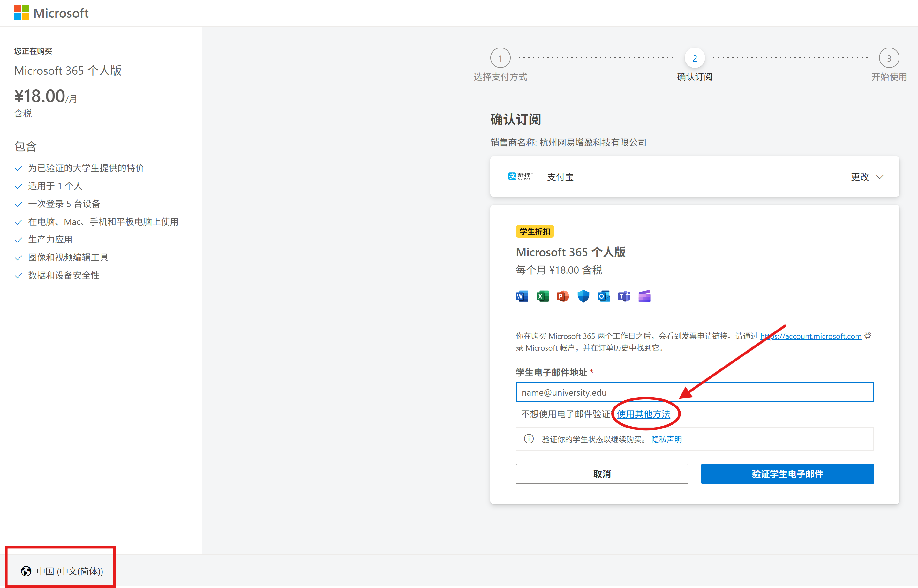Click step 3 开始使用 circle
Screen dimensions: 918x588
tap(889, 58)
